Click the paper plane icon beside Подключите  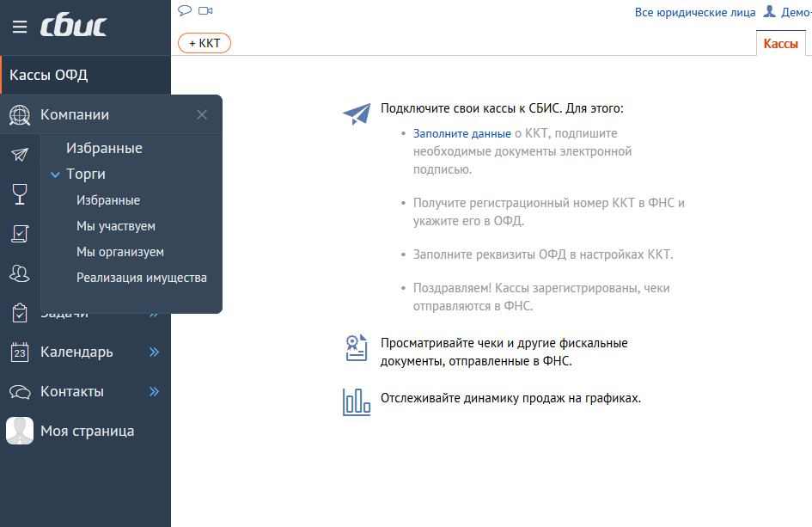click(357, 113)
